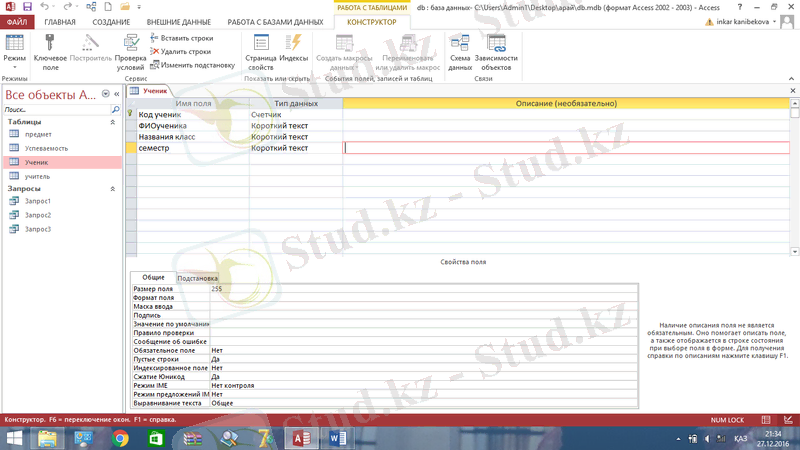Screen dimensions: 800x450
Task: Open Зависимости объектов pane
Action: point(496,53)
